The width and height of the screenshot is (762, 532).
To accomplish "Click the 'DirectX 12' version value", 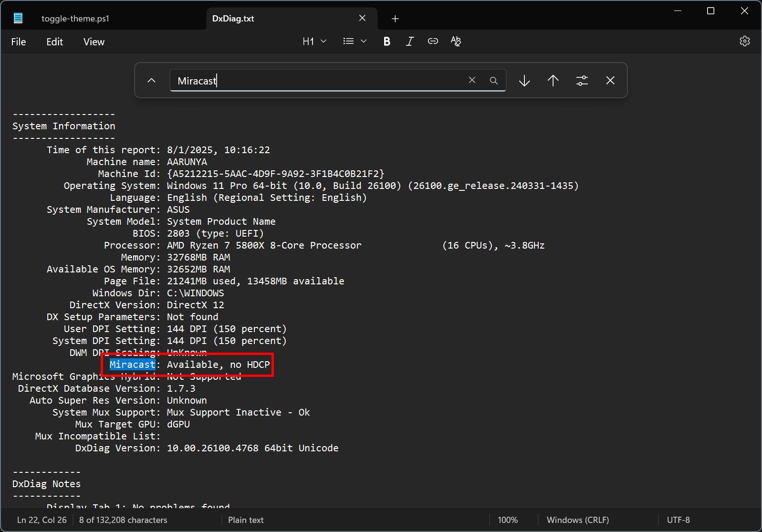I will [196, 305].
